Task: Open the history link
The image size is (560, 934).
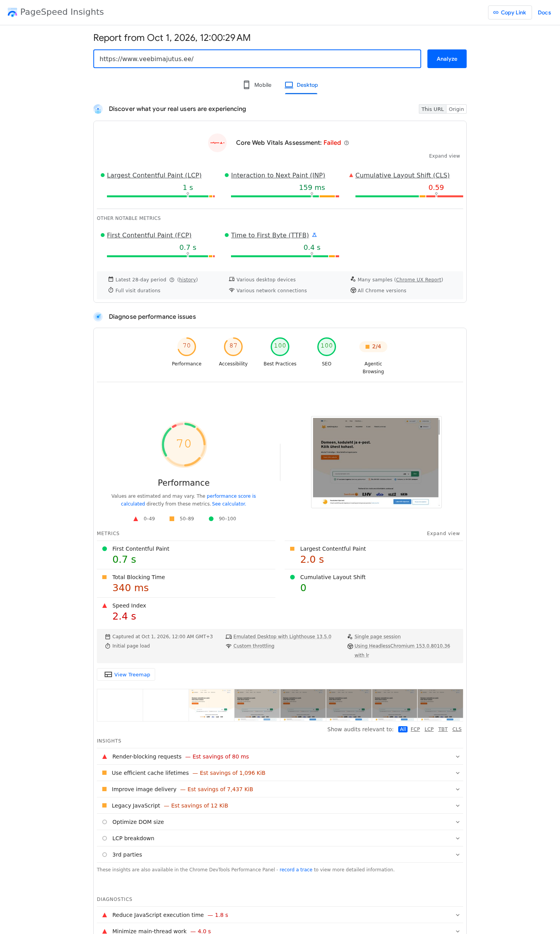Action: (x=187, y=280)
